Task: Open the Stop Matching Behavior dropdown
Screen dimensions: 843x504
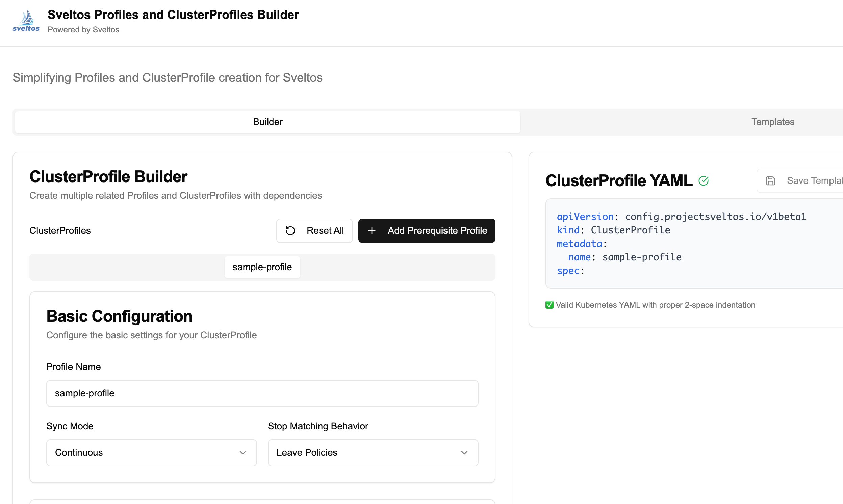Action: [373, 452]
